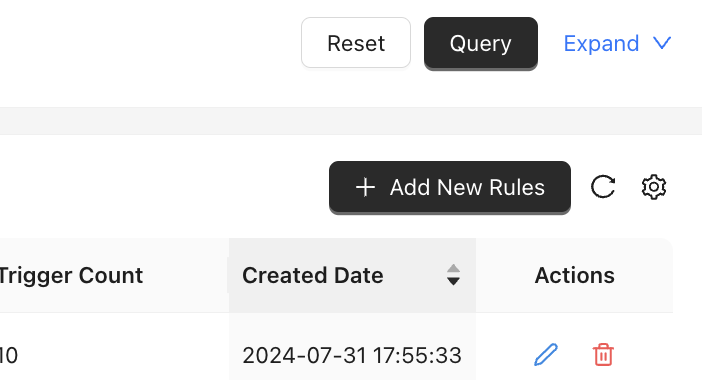Click the trigger count value in first row
The width and height of the screenshot is (702, 380).
point(9,355)
